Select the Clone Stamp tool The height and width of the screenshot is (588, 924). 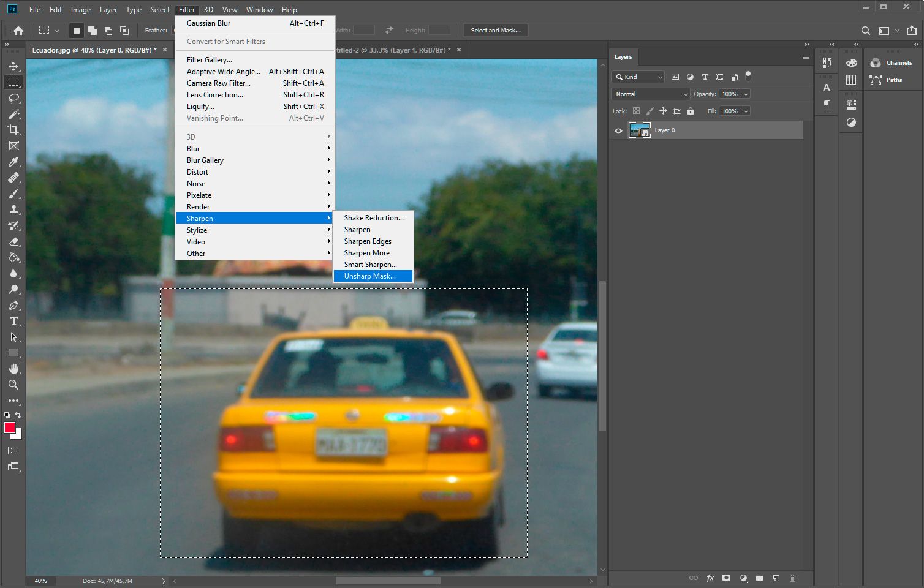(12, 209)
